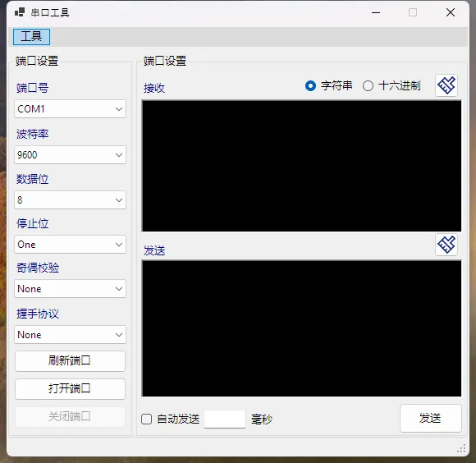Expand the 握手协议 None dropdown
This screenshot has width=476, height=463.
point(70,335)
